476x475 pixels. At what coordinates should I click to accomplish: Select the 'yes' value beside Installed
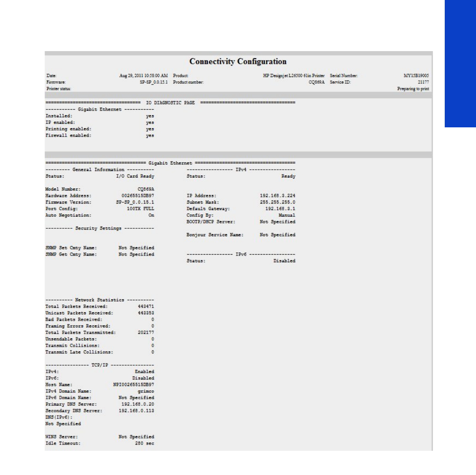point(150,116)
